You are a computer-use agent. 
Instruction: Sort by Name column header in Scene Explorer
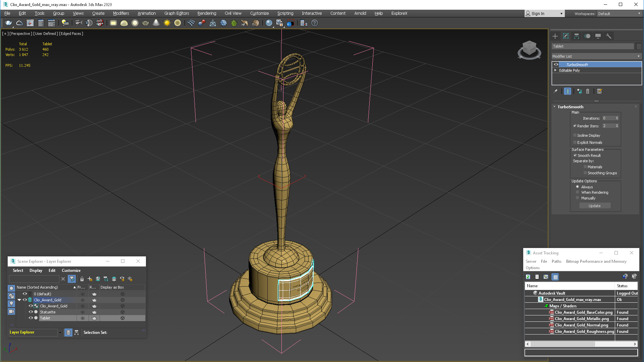(46, 287)
